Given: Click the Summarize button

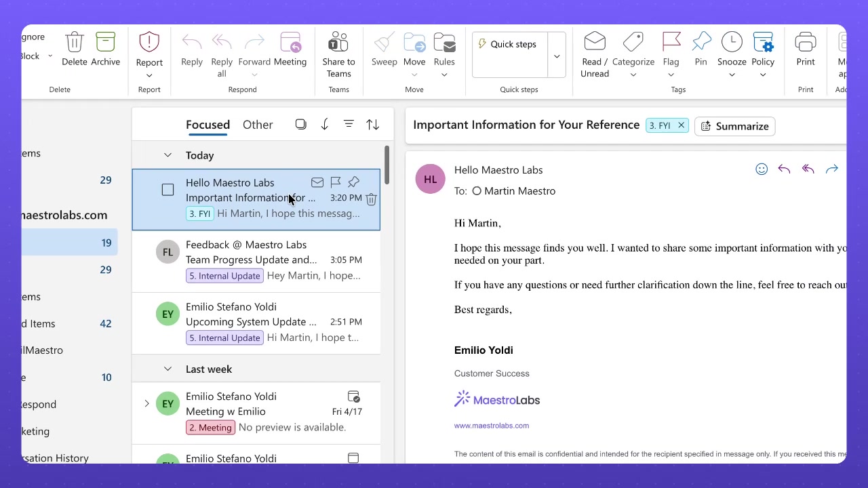Looking at the screenshot, I should coord(734,126).
